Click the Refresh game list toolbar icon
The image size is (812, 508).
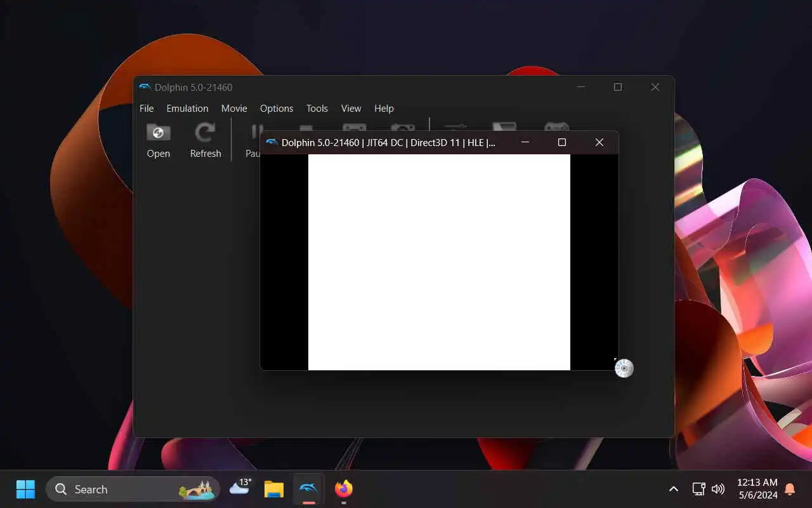click(205, 140)
